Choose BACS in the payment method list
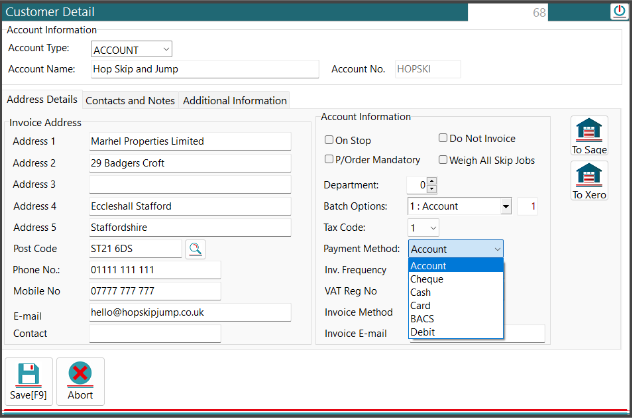This screenshot has width=632, height=420. coord(423,318)
